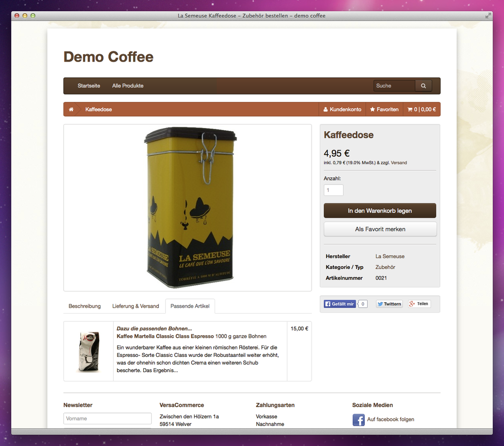Zoom the window with the green button
Screen dimensions: 504x446
pos(33,15)
